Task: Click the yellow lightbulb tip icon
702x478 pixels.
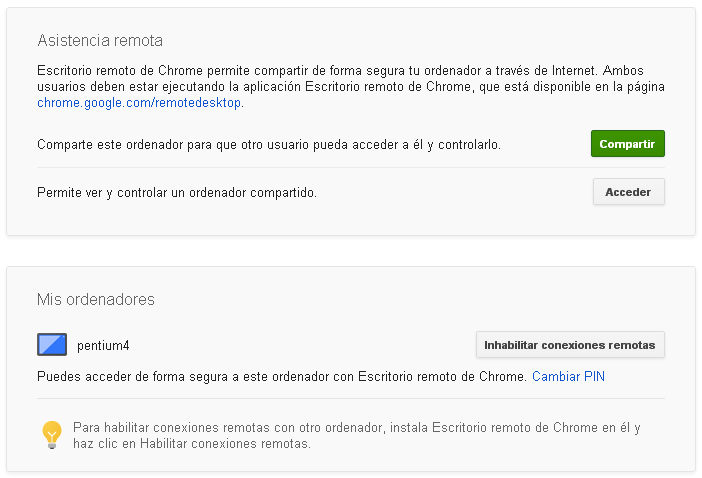Action: coord(52,435)
